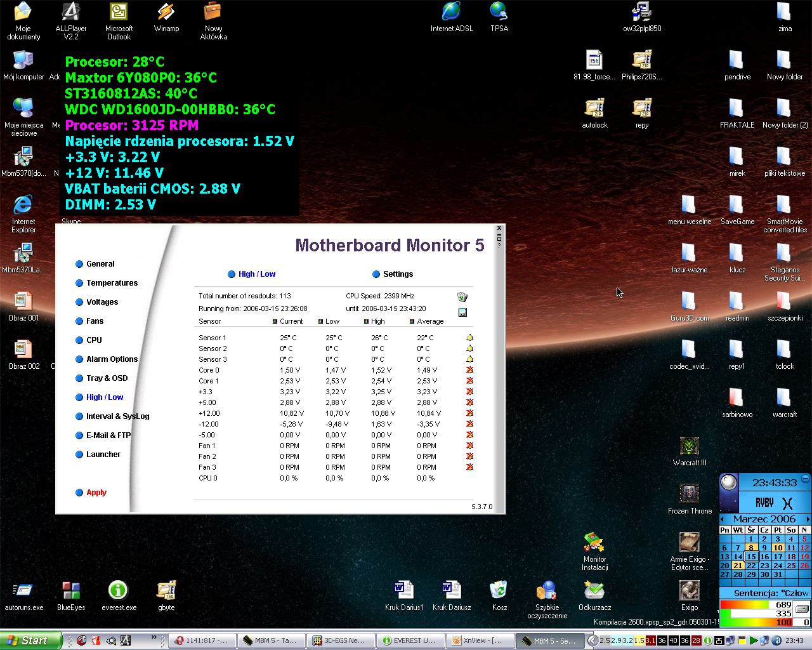The image size is (812, 650).
Task: Open the Temperatures section in sidebar
Action: pyautogui.click(x=112, y=283)
